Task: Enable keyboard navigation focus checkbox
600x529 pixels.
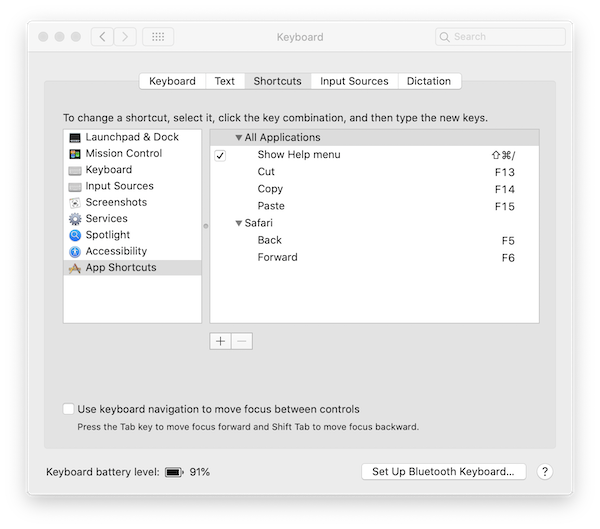Action: coord(68,409)
